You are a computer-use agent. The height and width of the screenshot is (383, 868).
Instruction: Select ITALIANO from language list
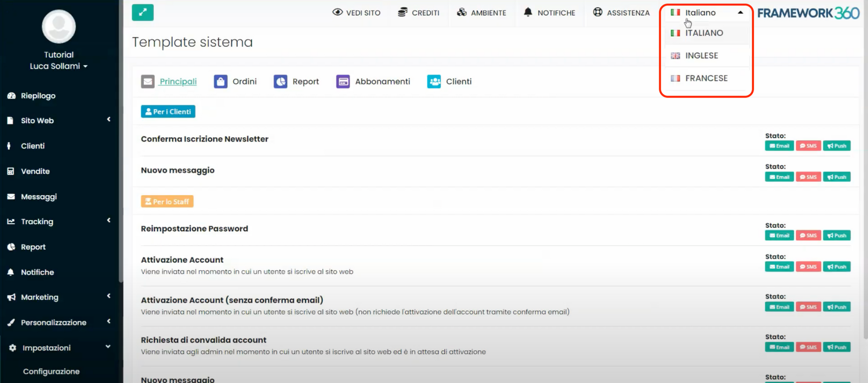(707, 33)
